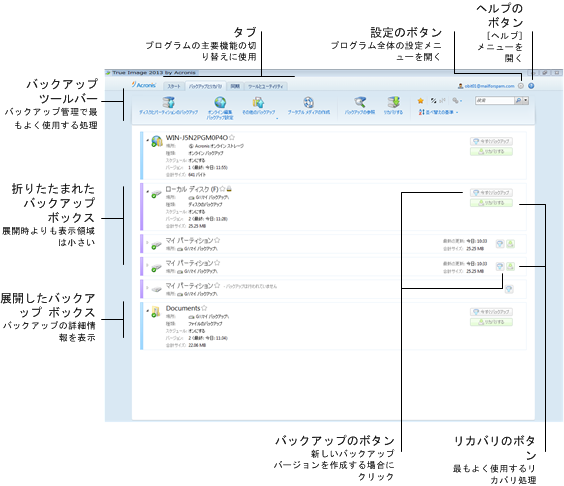Click the folder icon of Documents backup
Screen dimensions: 564x486
click(x=156, y=312)
